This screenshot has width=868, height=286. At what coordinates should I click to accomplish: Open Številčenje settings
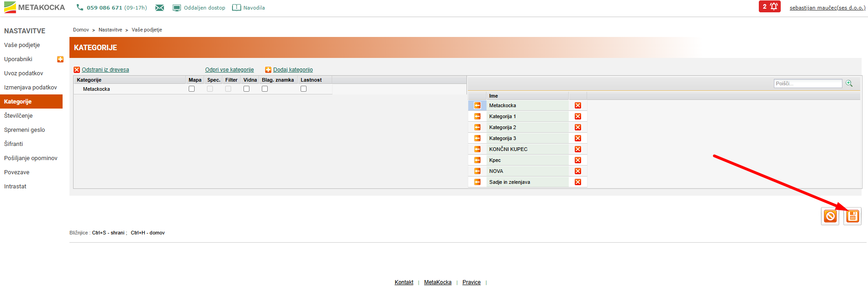18,116
